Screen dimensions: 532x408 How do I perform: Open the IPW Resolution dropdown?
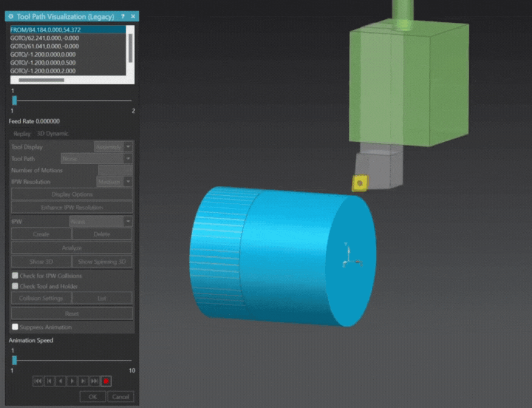[x=128, y=182]
